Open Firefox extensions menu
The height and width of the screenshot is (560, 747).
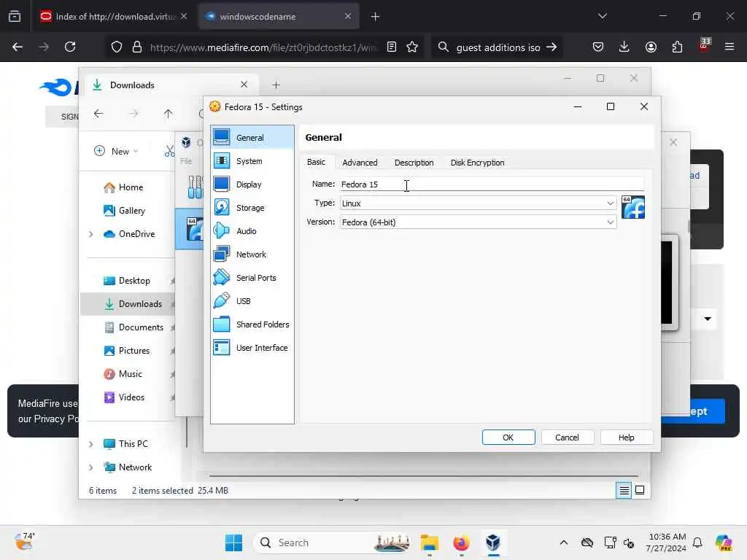pyautogui.click(x=677, y=47)
